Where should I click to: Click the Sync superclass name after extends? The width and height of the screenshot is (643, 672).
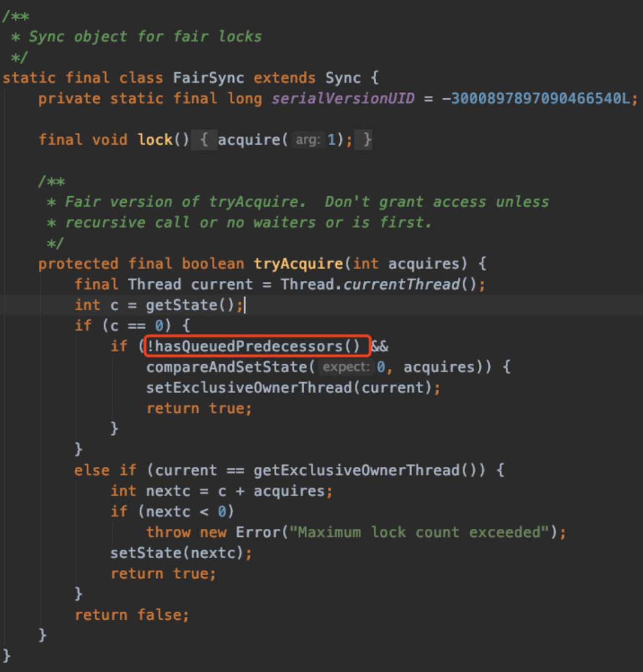point(343,77)
